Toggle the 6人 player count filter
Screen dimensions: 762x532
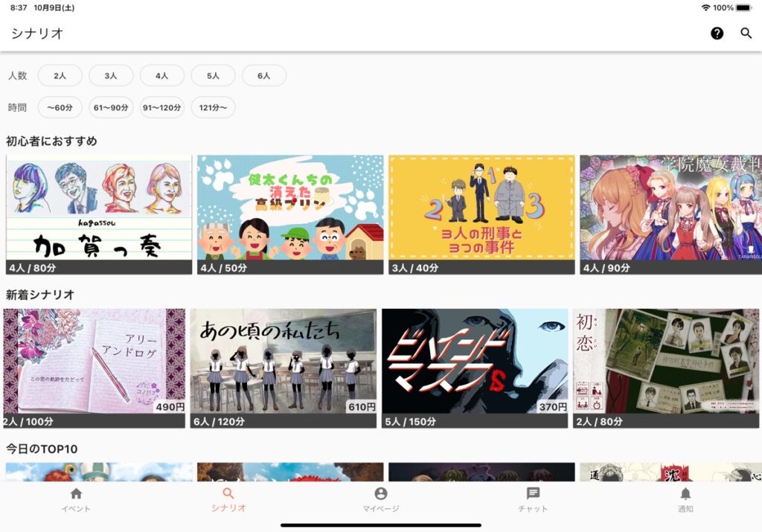pyautogui.click(x=264, y=76)
